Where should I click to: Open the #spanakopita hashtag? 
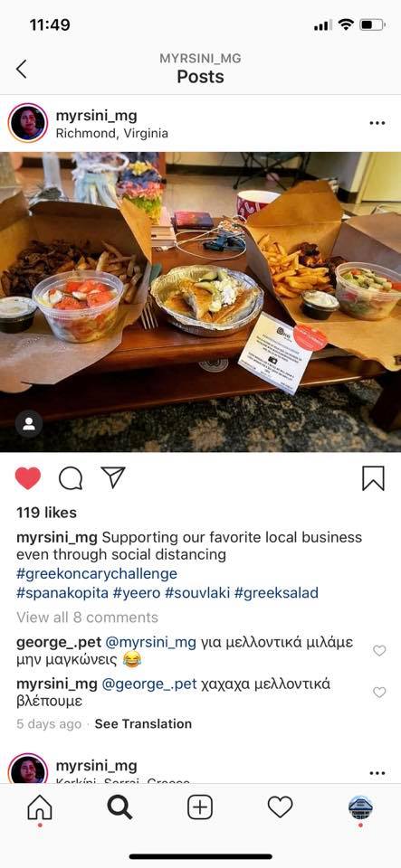pos(62,593)
